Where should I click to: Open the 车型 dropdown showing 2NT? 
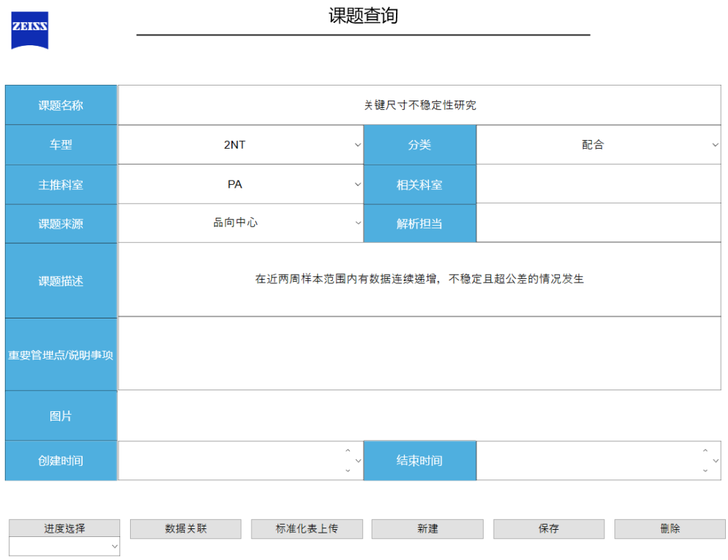[x=241, y=144]
